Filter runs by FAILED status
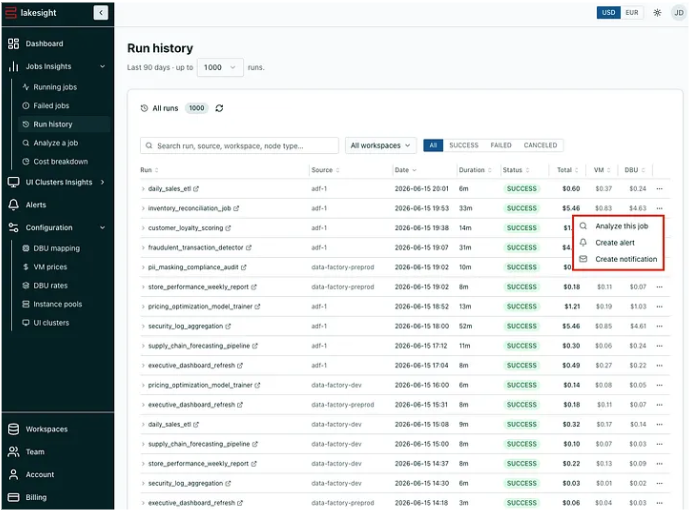Viewport: 691px width, 510px height. [501, 145]
